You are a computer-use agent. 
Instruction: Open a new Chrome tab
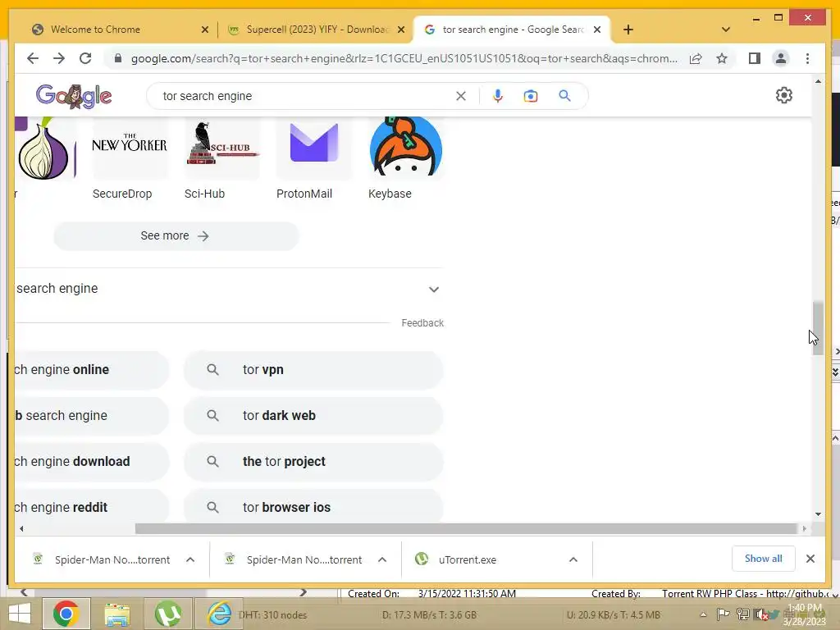point(628,30)
